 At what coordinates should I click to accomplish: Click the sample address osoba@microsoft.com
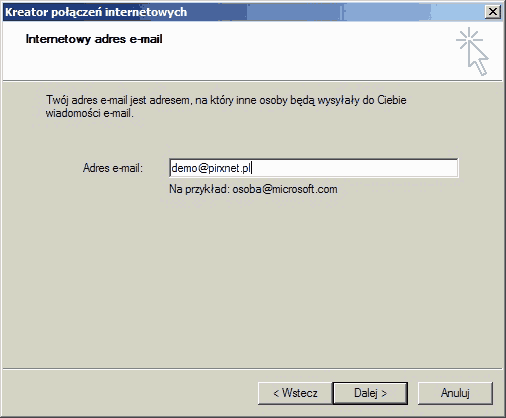click(285, 189)
